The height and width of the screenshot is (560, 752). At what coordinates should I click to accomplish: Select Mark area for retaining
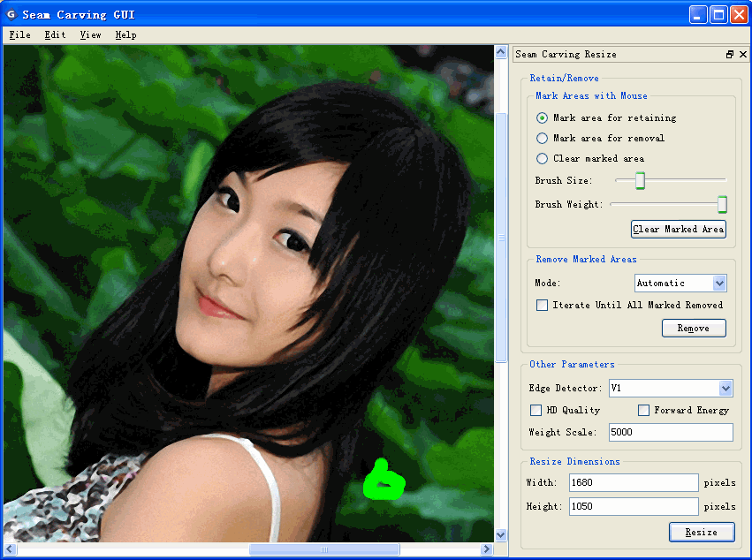[x=542, y=118]
